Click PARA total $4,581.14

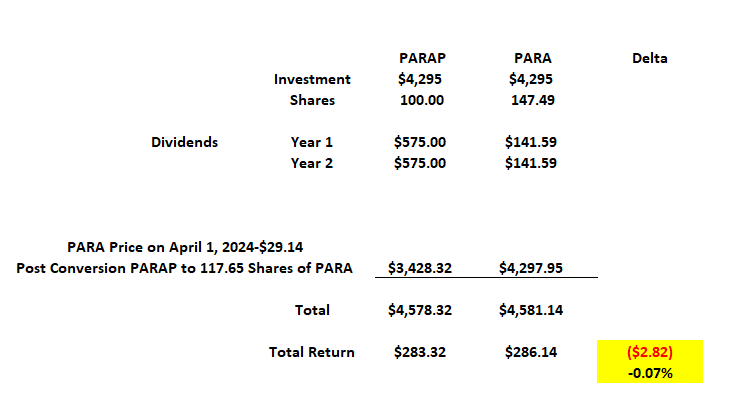pos(531,310)
